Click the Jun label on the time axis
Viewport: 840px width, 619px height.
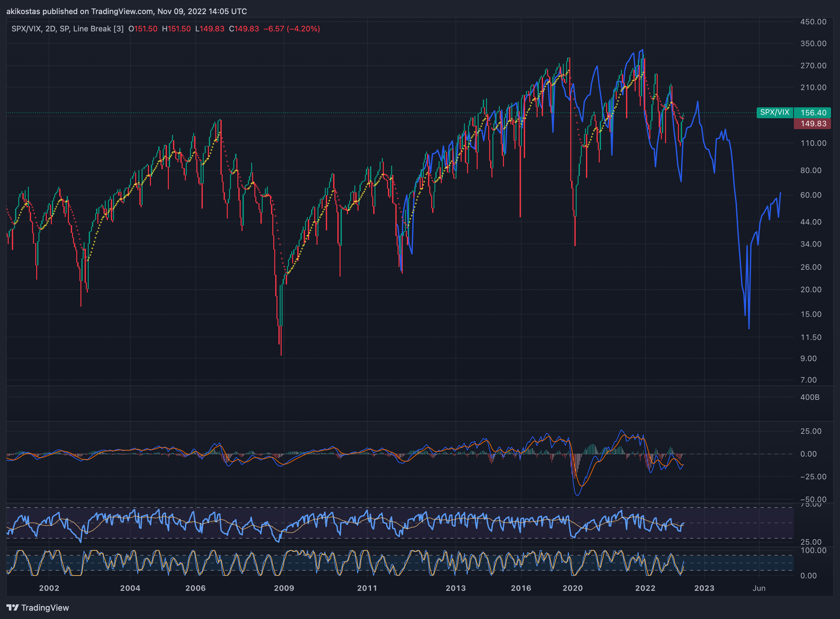(x=759, y=588)
